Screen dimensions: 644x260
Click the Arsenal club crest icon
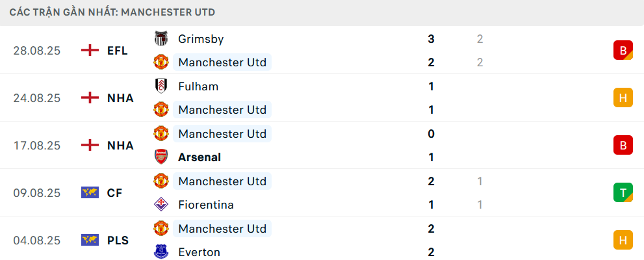coord(161,157)
